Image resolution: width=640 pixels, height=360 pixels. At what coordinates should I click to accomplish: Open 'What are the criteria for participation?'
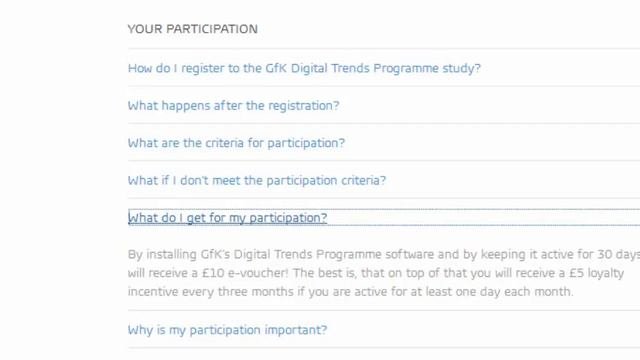point(236,143)
